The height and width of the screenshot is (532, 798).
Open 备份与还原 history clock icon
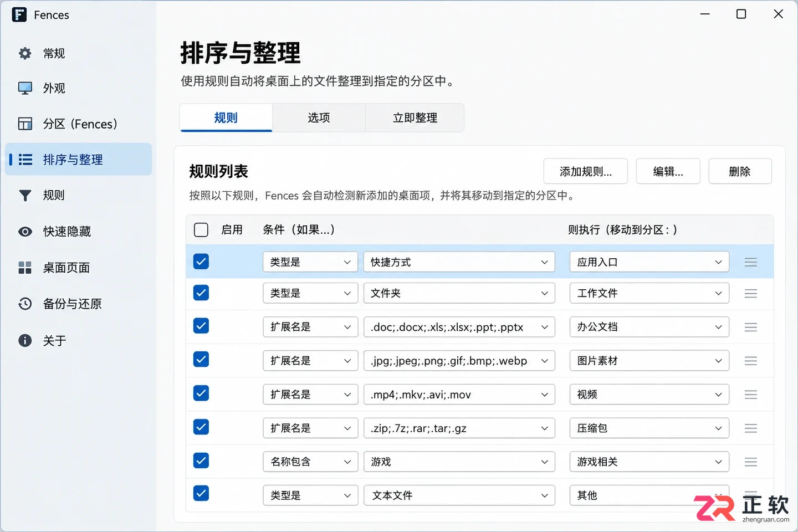(25, 304)
